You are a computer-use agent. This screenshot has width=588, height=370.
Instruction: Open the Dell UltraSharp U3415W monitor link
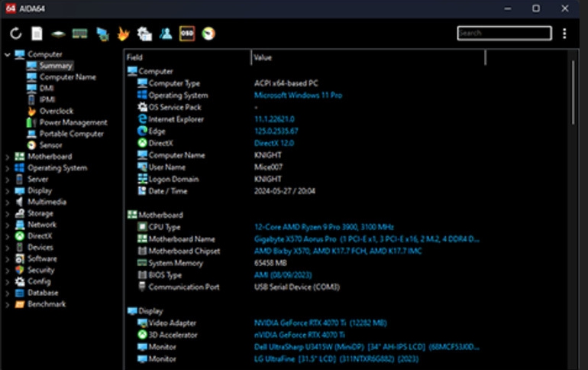367,347
